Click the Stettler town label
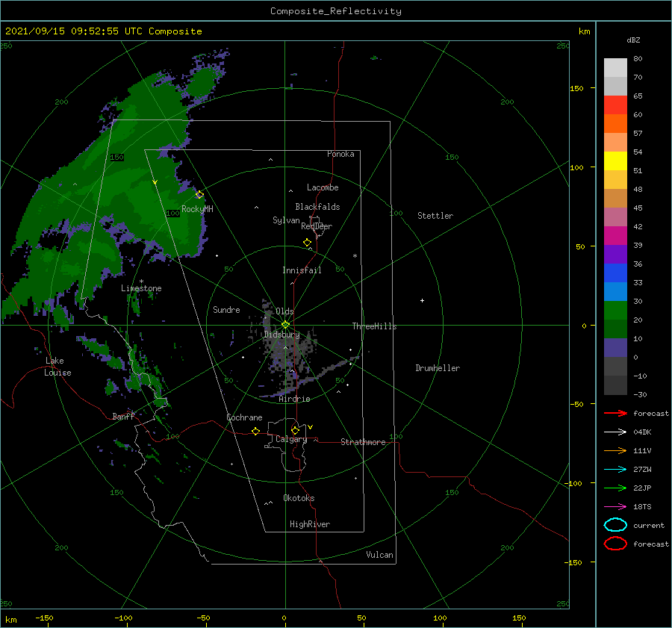The image size is (672, 628). (x=435, y=216)
